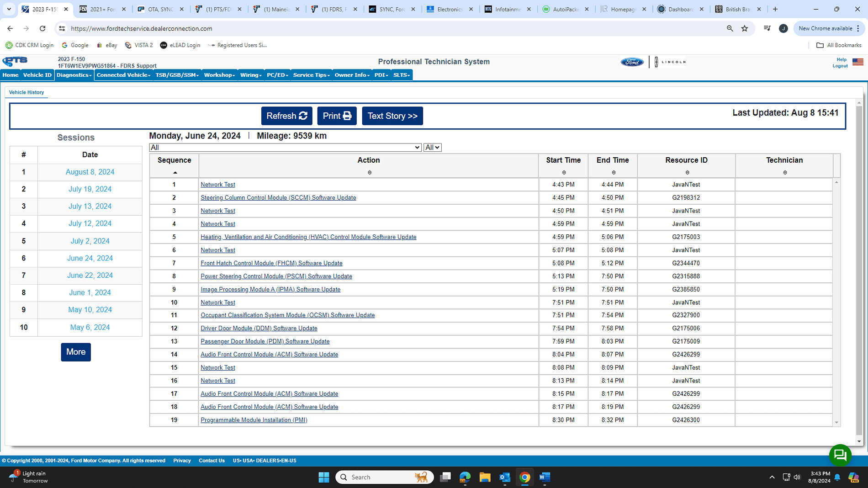Click the Ford oval logo

point(632,62)
